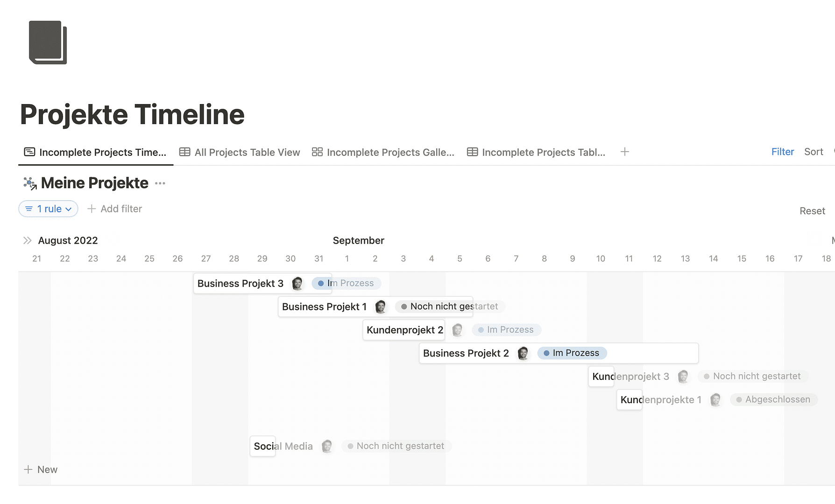
Task: Click the book page icon
Action: pyautogui.click(x=48, y=42)
